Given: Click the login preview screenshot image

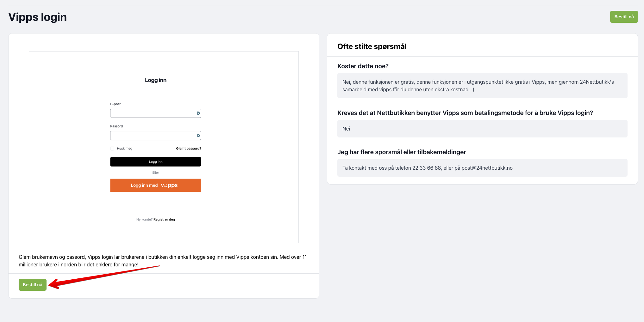Looking at the screenshot, I should click(164, 147).
